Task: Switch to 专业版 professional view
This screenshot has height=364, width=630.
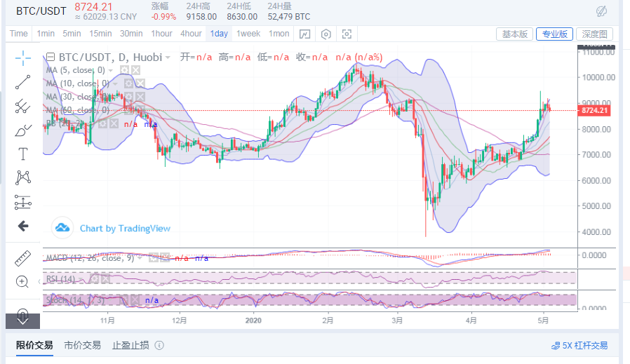Action: 554,34
